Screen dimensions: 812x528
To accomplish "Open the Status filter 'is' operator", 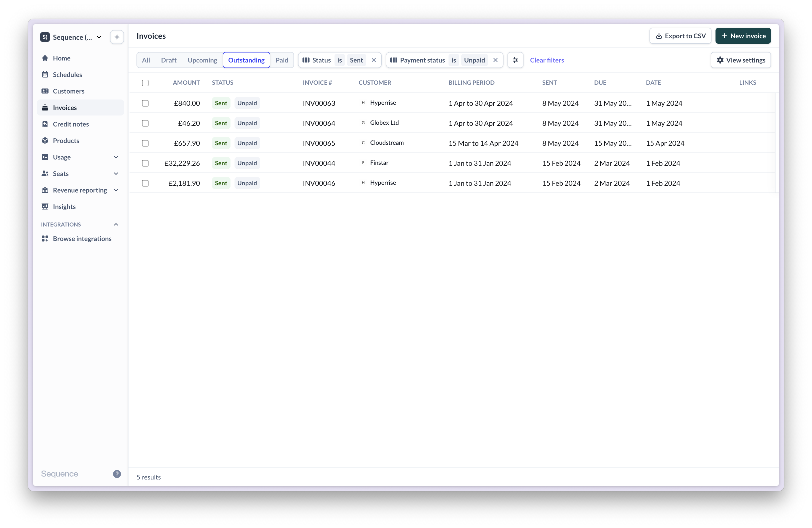I will (339, 60).
